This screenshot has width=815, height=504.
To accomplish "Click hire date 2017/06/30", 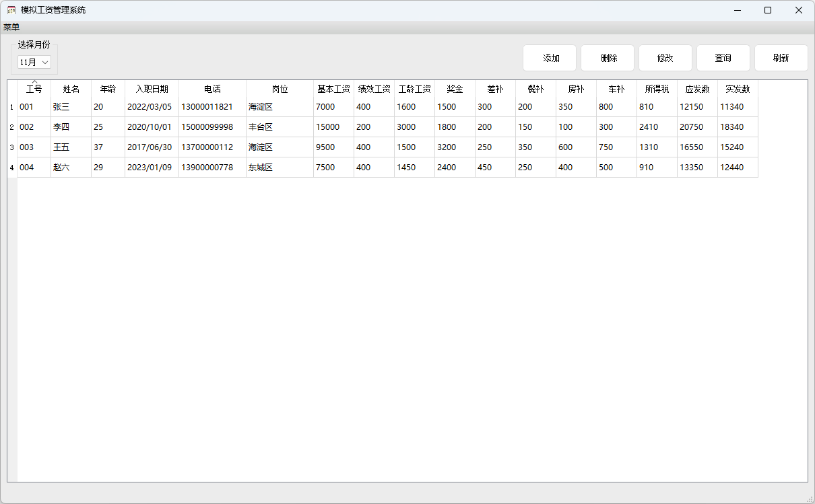I will tap(152, 147).
